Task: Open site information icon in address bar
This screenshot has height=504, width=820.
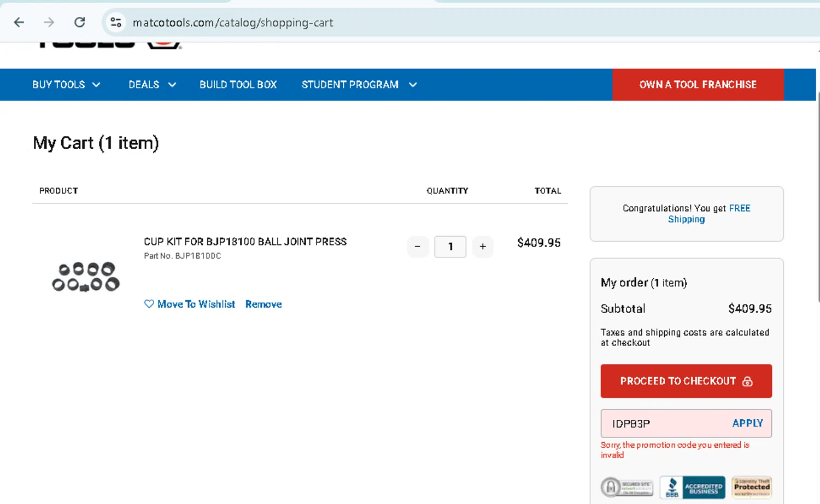Action: point(116,22)
